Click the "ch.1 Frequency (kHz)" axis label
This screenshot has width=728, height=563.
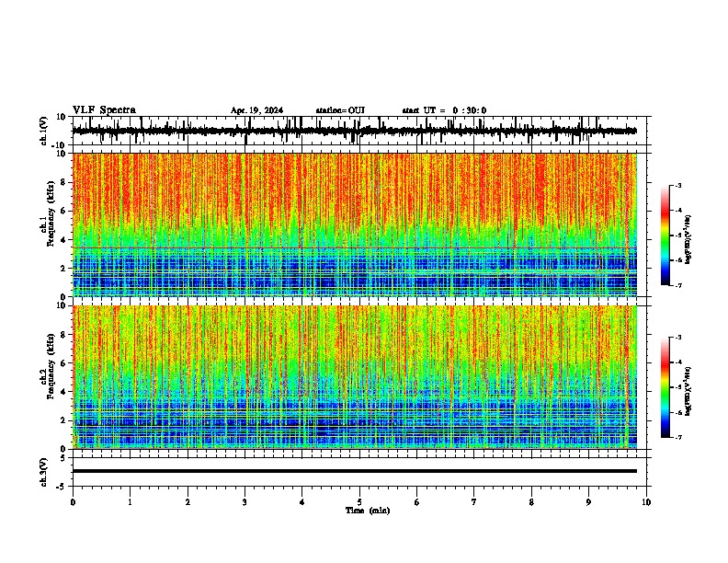(x=48, y=213)
